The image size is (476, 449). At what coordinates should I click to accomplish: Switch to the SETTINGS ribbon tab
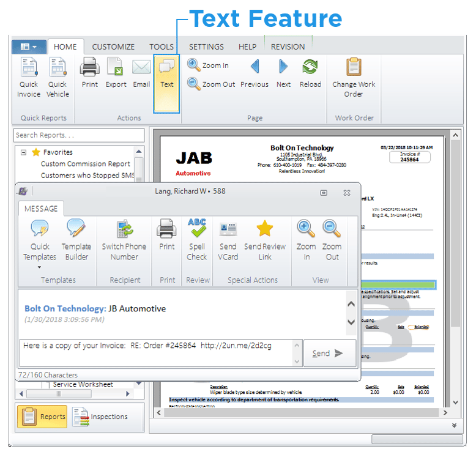[x=206, y=46]
